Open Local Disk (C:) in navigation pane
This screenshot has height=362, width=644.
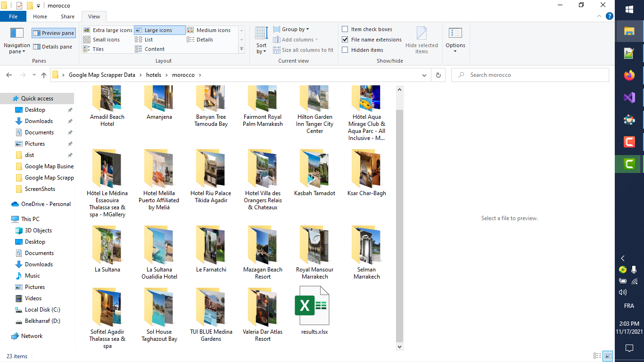(x=42, y=310)
